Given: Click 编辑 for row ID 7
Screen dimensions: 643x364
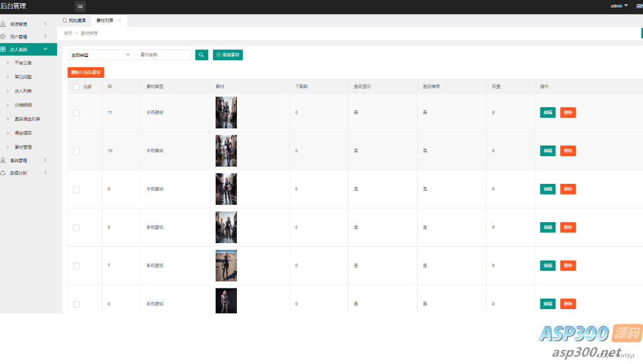Looking at the screenshot, I should (547, 265).
